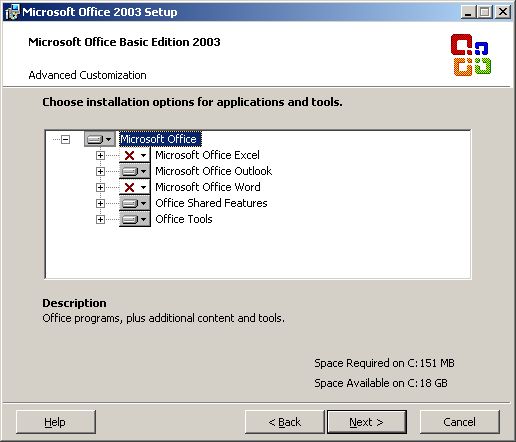
Task: Click the Advanced Customization heading
Action: click(x=87, y=75)
